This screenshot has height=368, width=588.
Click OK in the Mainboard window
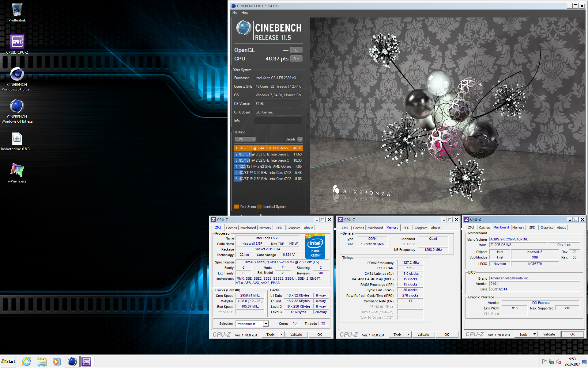pos(572,335)
